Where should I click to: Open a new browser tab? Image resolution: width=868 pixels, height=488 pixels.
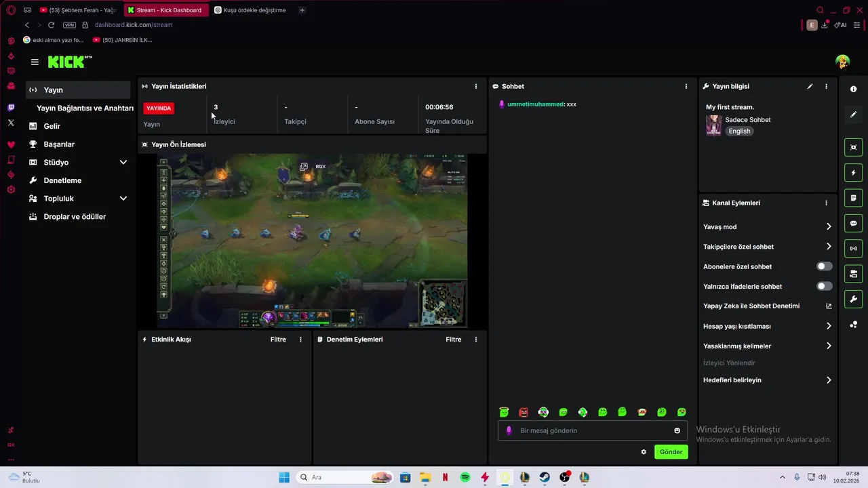[302, 10]
